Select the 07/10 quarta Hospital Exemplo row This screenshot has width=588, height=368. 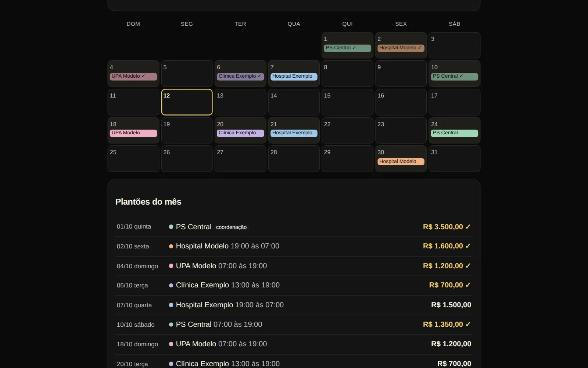pyautogui.click(x=294, y=305)
